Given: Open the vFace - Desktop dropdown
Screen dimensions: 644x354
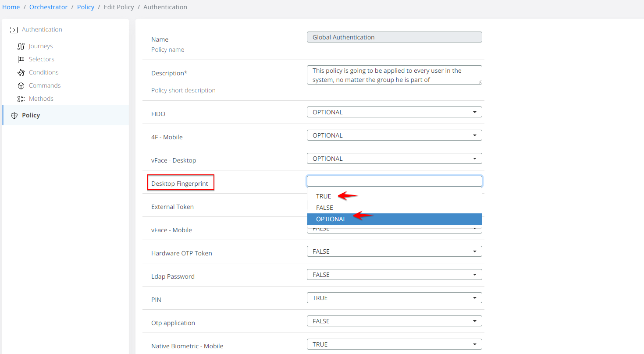Looking at the screenshot, I should [x=394, y=159].
